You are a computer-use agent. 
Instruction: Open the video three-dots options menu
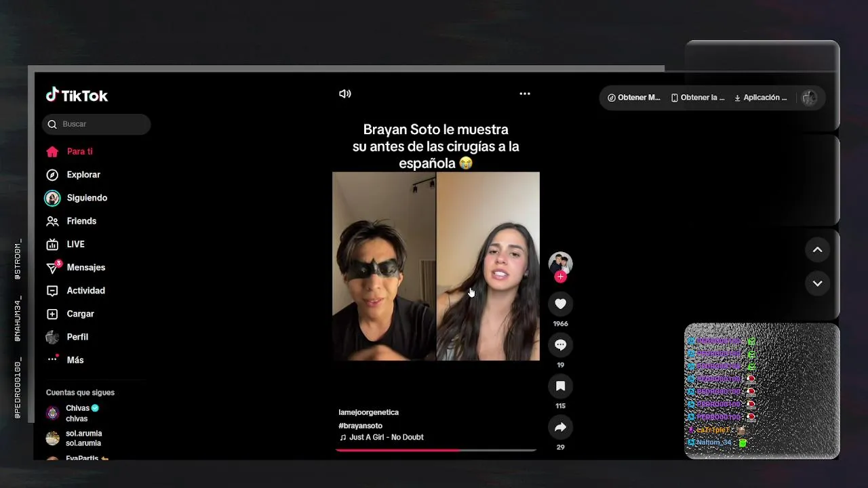(x=525, y=94)
